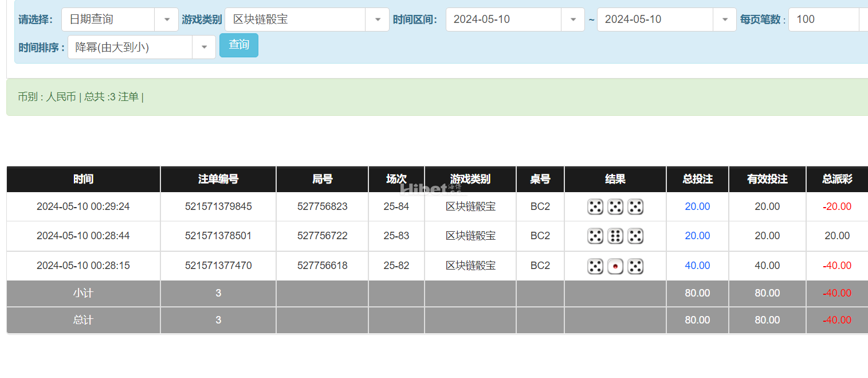Click first die in the 25-83 result
Screen dimensions: 868x378
(x=595, y=236)
